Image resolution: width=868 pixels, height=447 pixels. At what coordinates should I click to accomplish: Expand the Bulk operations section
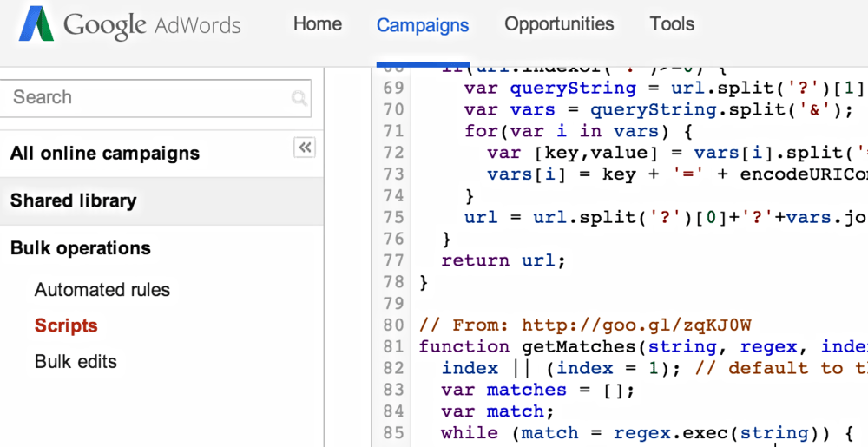(81, 248)
